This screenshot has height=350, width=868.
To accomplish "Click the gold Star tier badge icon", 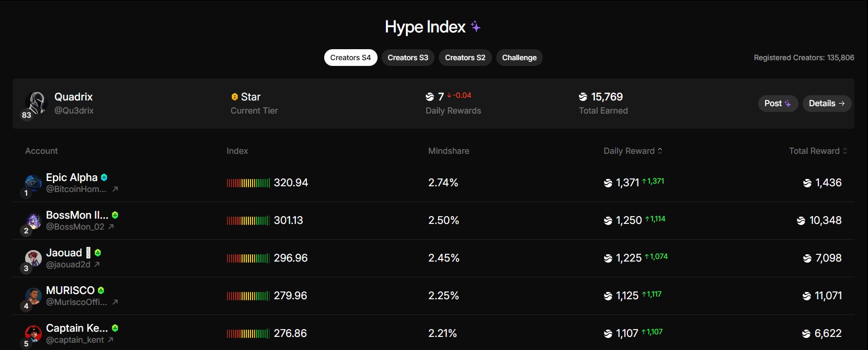I will [x=235, y=97].
